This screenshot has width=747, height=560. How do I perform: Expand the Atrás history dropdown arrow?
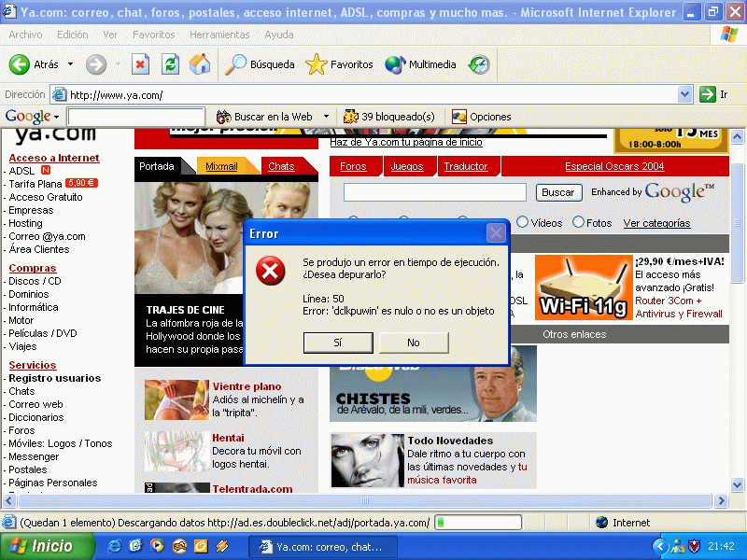pyautogui.click(x=71, y=64)
